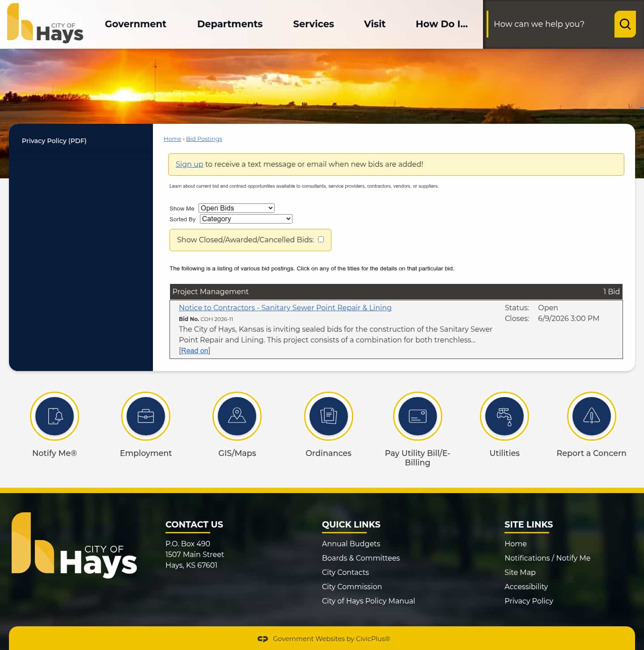
Task: Open Sanitary Sewer Point Repair & Lining bid
Action: click(x=285, y=308)
